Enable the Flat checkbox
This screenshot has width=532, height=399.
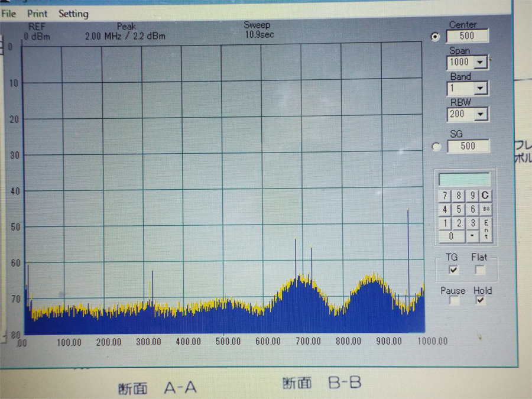pyautogui.click(x=480, y=270)
